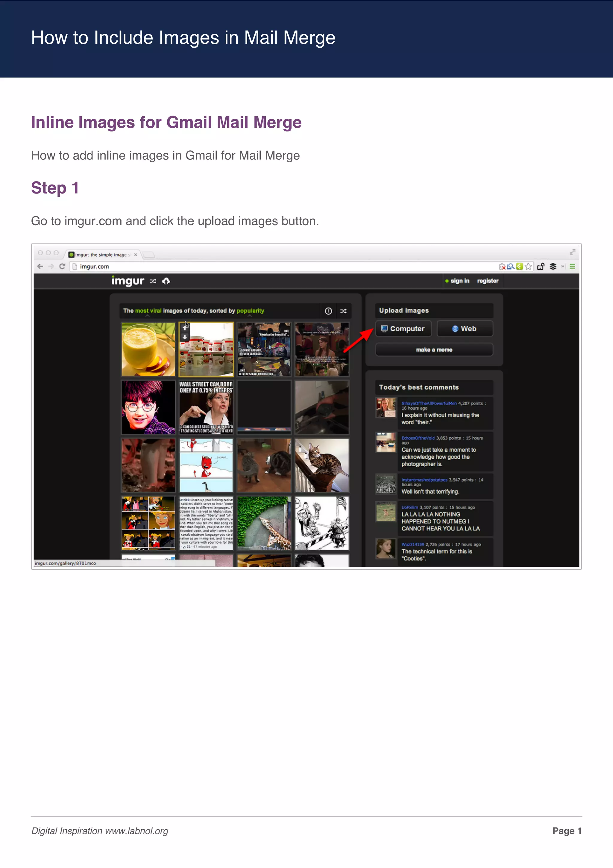Click the make a meme button
Image resolution: width=613 pixels, height=868 pixels.
434,350
